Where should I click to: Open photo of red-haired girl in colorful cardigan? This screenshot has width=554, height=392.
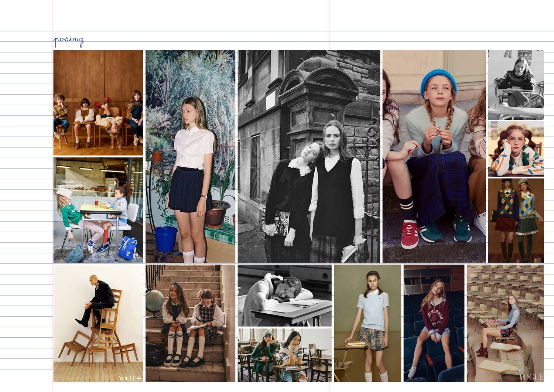click(516, 149)
